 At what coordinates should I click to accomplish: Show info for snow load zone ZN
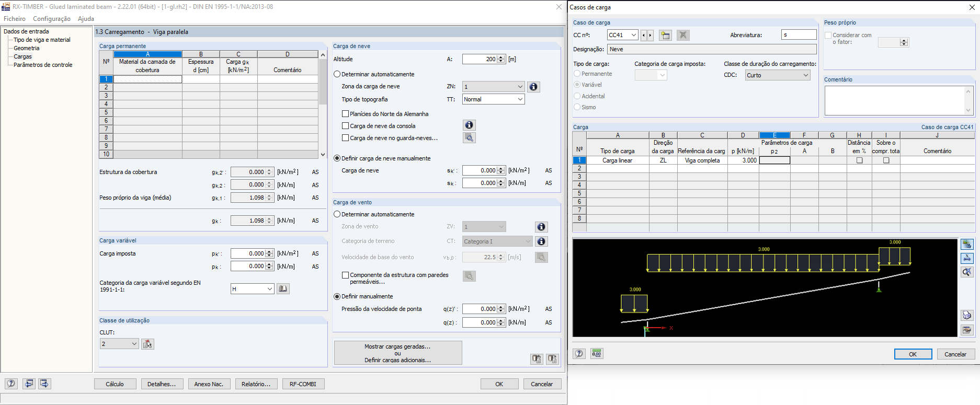(x=533, y=87)
